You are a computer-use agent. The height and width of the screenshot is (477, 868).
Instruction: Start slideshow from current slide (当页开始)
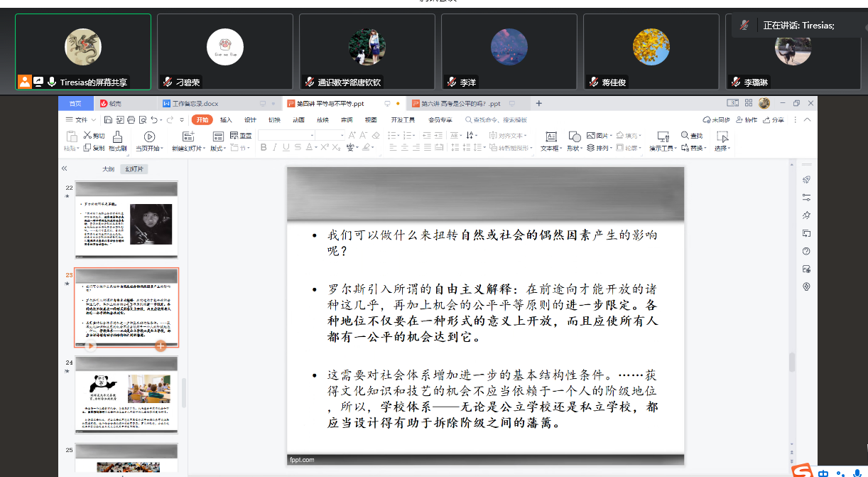click(149, 136)
